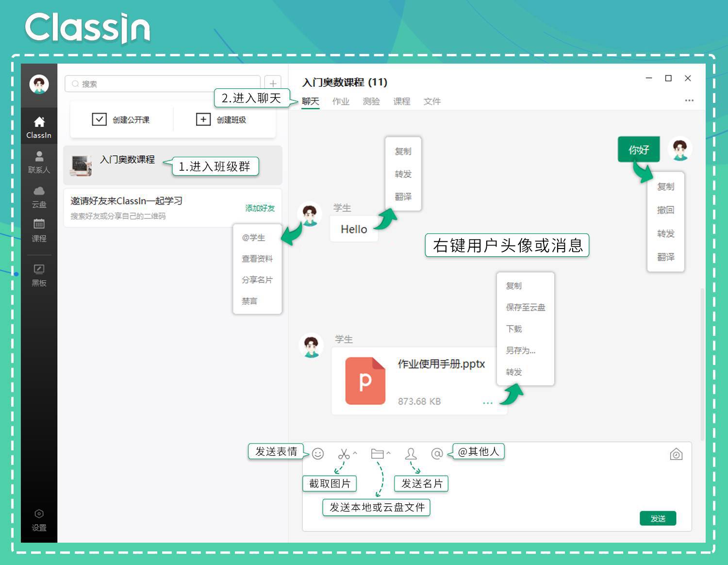Viewport: 728px width, 565px height.
Task: Select 撤回 in the 你好 message menu
Action: tap(666, 210)
